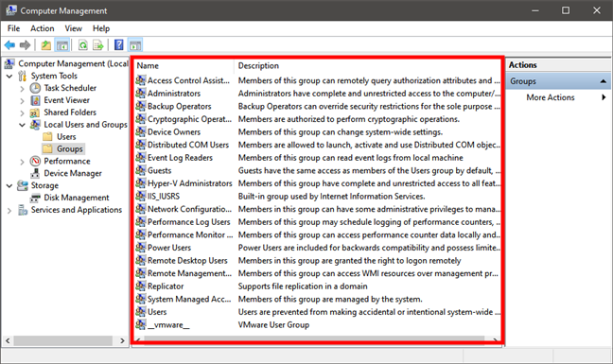Image resolution: width=613 pixels, height=364 pixels.
Task: Select the Replicator group row
Action: point(318,286)
